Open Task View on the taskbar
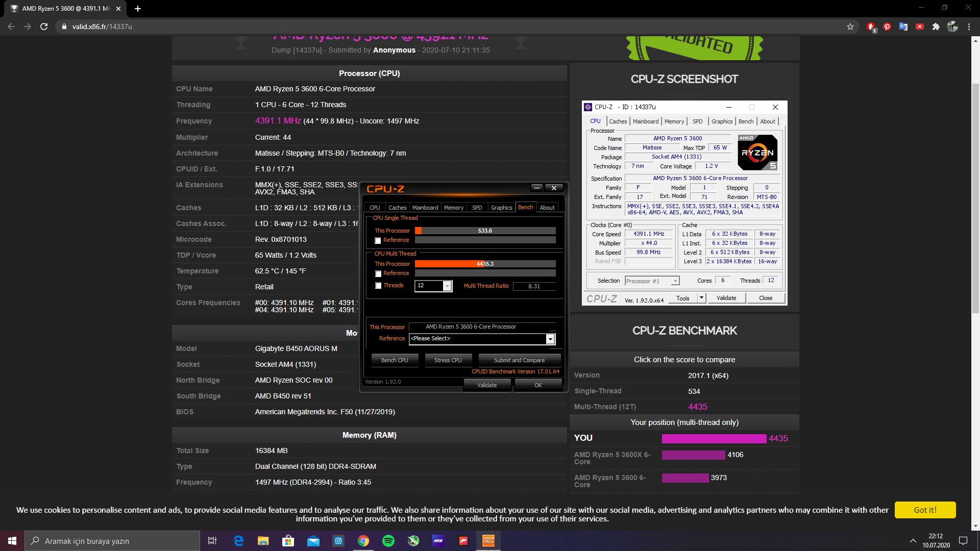 pyautogui.click(x=212, y=541)
